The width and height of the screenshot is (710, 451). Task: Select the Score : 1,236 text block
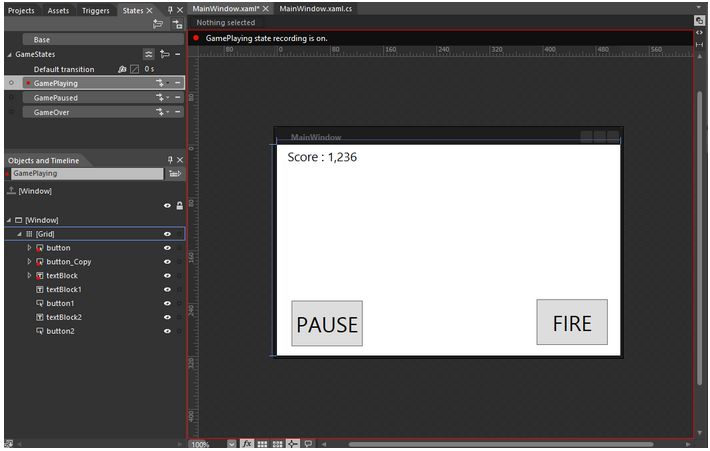pyautogui.click(x=322, y=157)
